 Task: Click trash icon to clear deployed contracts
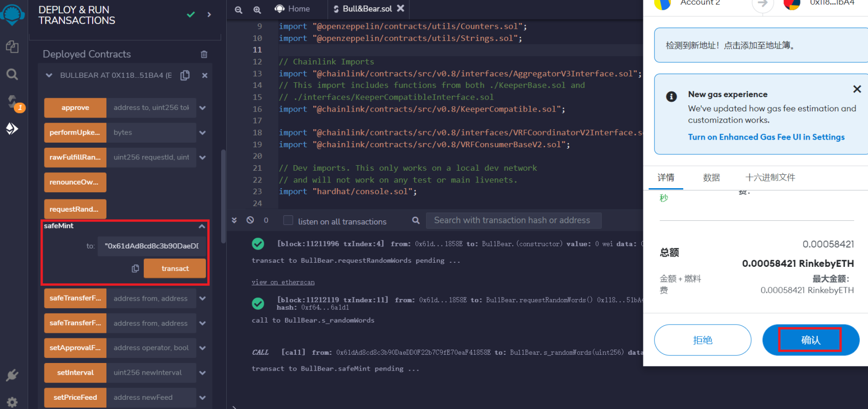pyautogui.click(x=204, y=54)
